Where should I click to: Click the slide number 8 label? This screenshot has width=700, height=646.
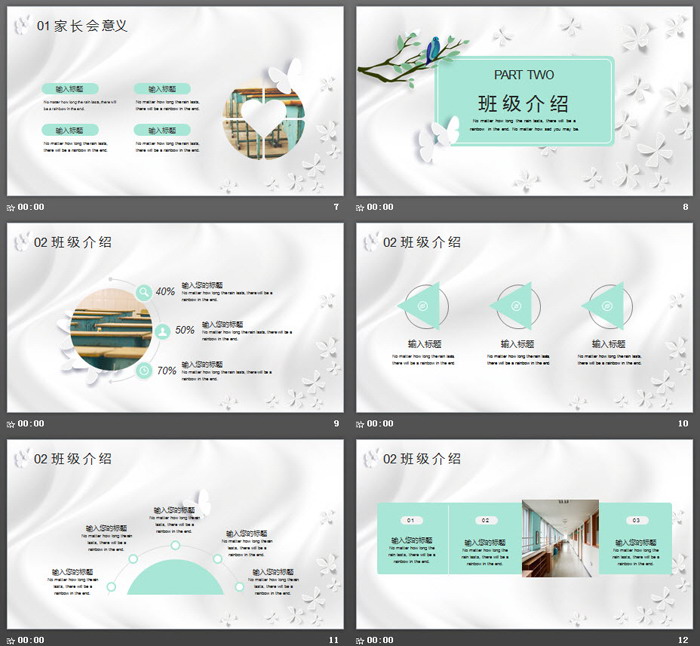pyautogui.click(x=685, y=207)
